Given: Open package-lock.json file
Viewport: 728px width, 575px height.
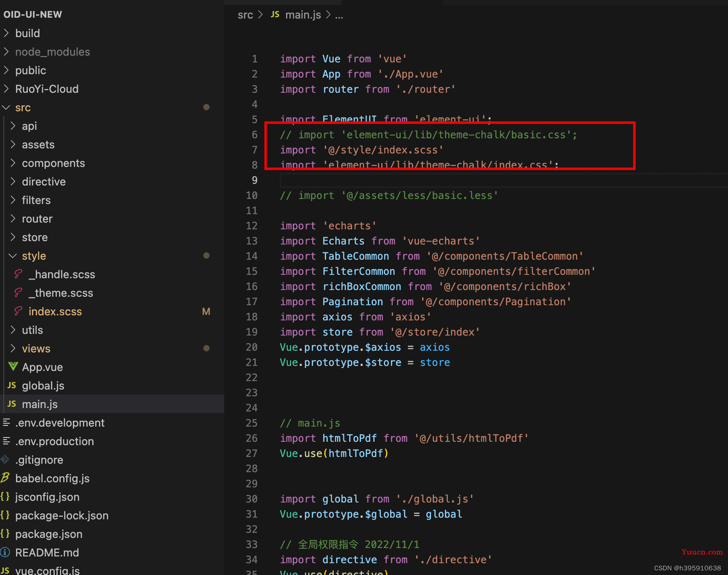Looking at the screenshot, I should 62,516.
